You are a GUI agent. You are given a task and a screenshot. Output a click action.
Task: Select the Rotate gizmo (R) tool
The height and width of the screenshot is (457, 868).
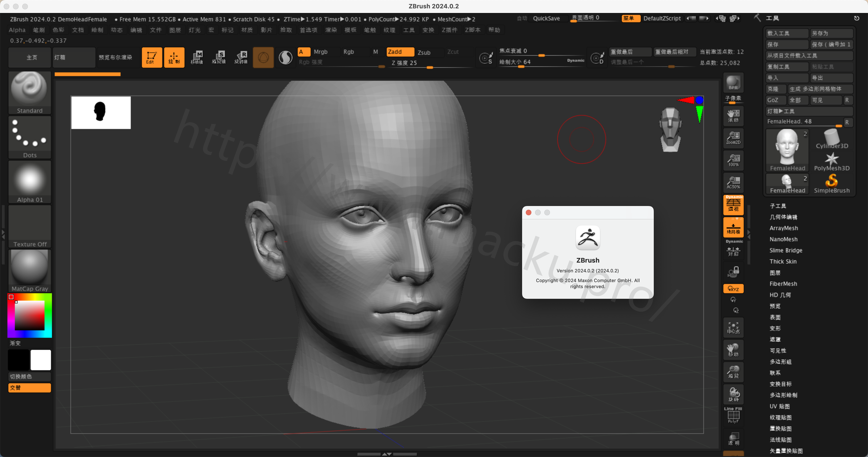point(241,57)
